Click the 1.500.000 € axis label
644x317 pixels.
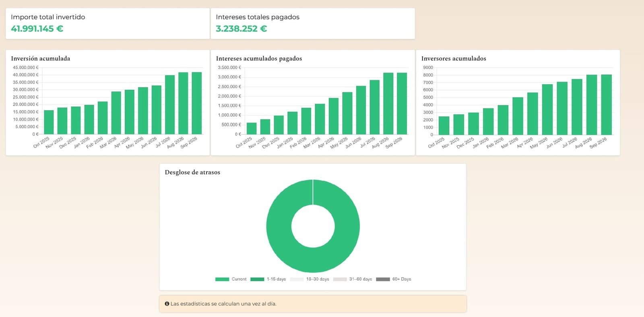(x=230, y=105)
